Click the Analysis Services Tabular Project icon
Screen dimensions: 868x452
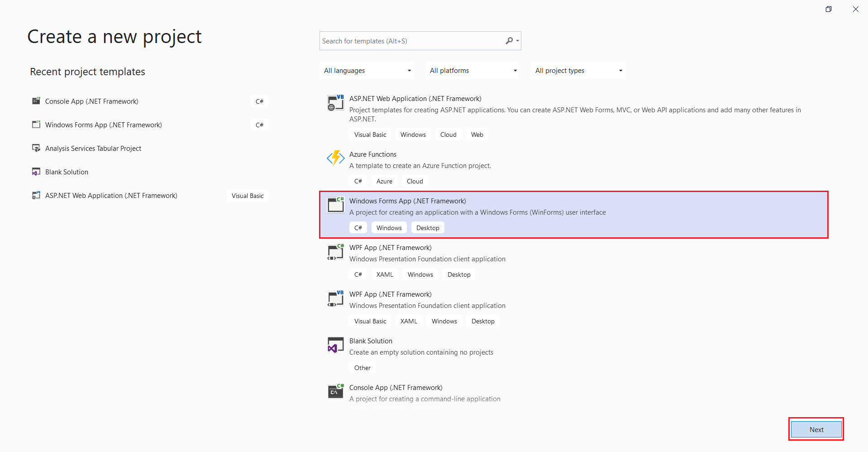coord(36,148)
